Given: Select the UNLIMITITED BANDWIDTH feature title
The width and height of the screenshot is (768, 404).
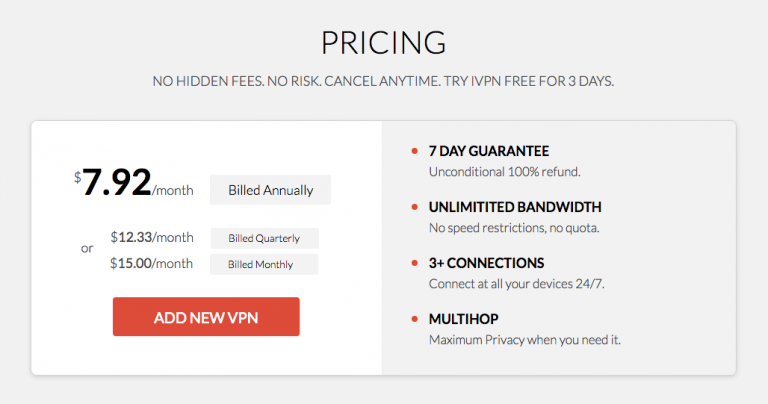Looking at the screenshot, I should [515, 207].
